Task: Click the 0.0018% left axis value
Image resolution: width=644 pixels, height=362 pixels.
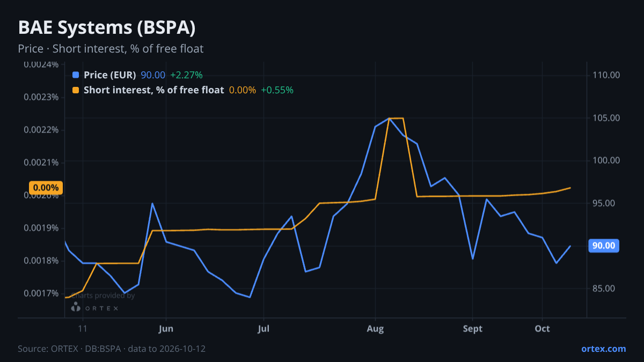Action: click(x=41, y=261)
